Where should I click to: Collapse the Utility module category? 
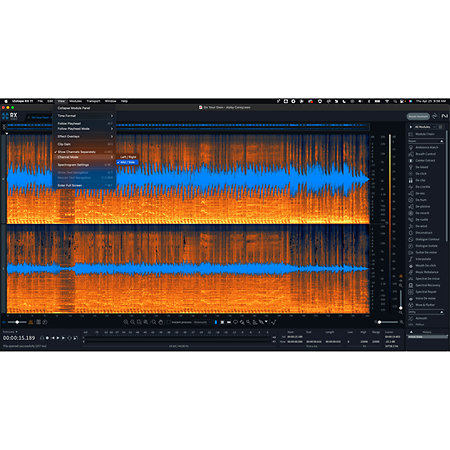click(x=442, y=312)
